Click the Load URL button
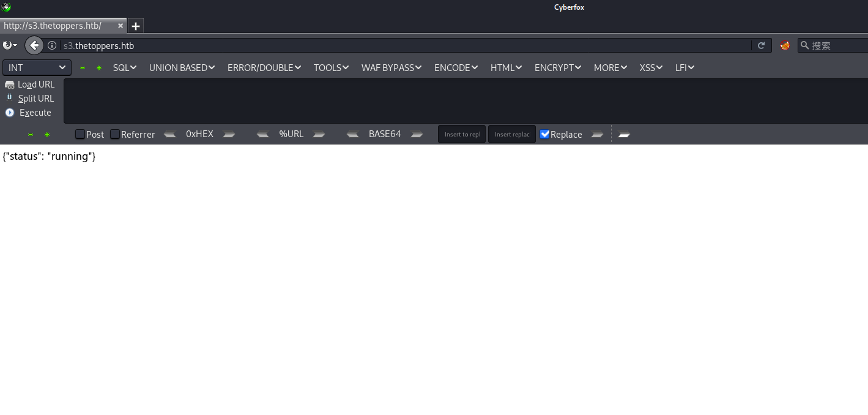 coord(30,84)
